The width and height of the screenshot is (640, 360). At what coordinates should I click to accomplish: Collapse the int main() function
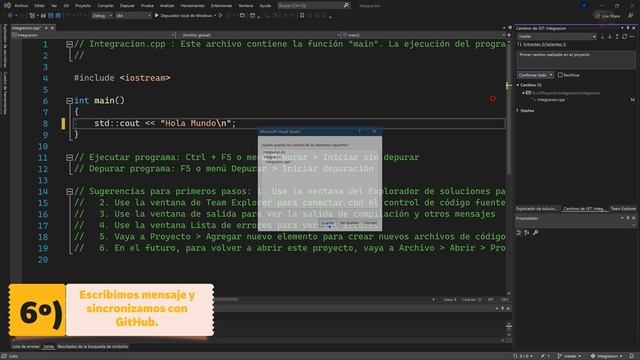coord(69,100)
